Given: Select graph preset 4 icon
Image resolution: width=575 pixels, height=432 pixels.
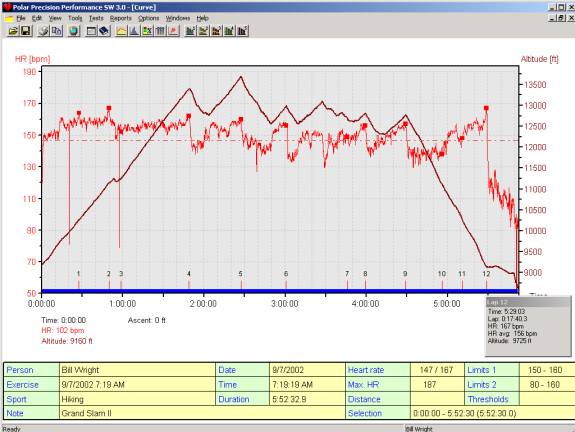Looking at the screenshot, I should (230, 31).
